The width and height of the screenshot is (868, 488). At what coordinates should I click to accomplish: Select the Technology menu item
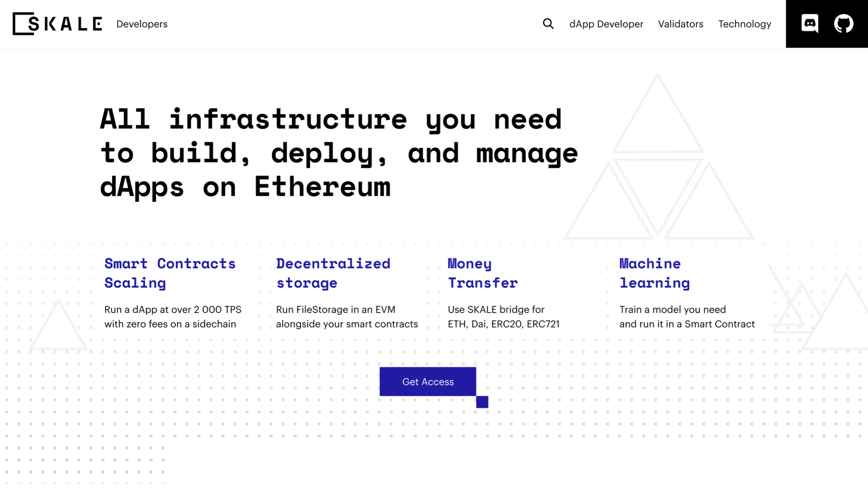click(x=745, y=24)
